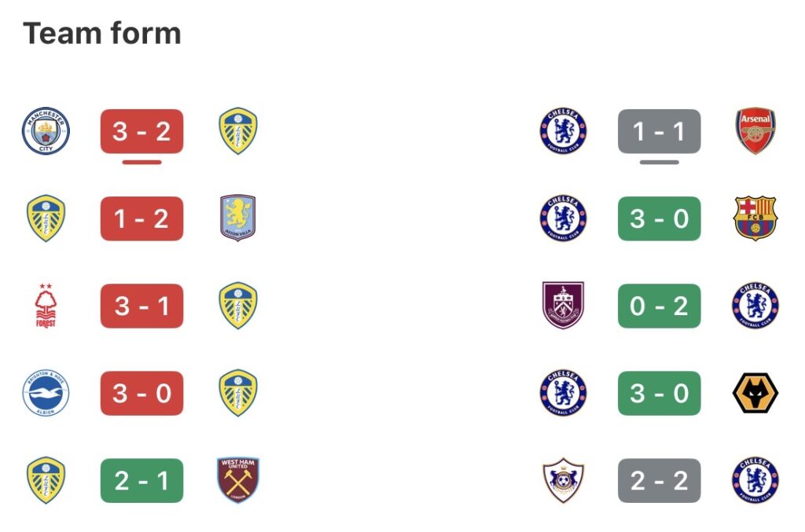Click the Burnley crest

tap(563, 306)
